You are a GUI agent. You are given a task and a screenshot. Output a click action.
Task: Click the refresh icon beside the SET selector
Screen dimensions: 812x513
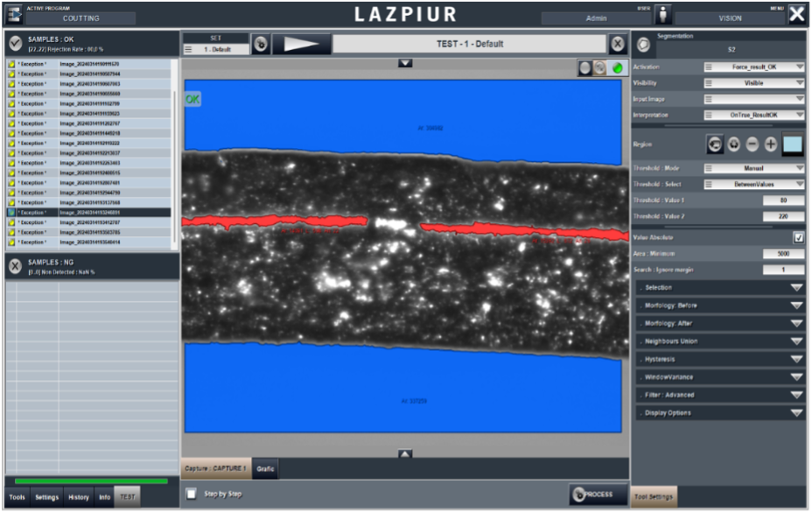[x=261, y=45]
